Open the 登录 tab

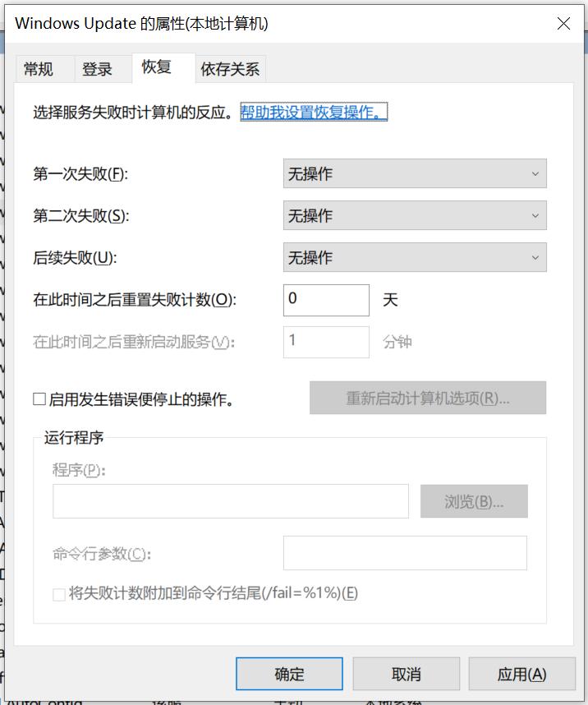99,69
